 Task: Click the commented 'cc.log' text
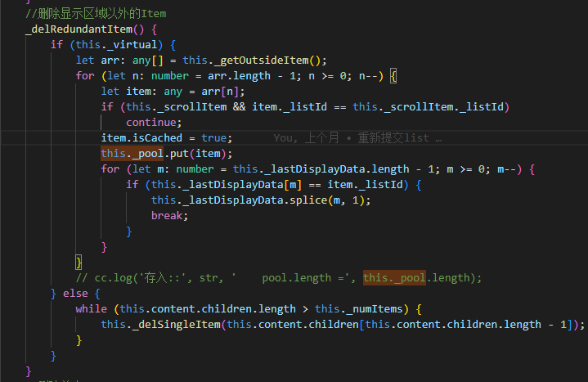tap(113, 278)
